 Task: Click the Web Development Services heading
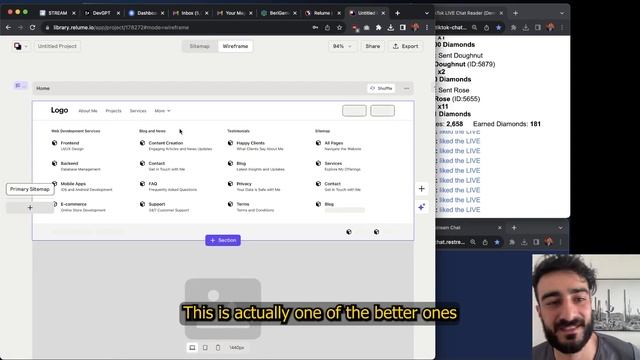click(x=76, y=131)
